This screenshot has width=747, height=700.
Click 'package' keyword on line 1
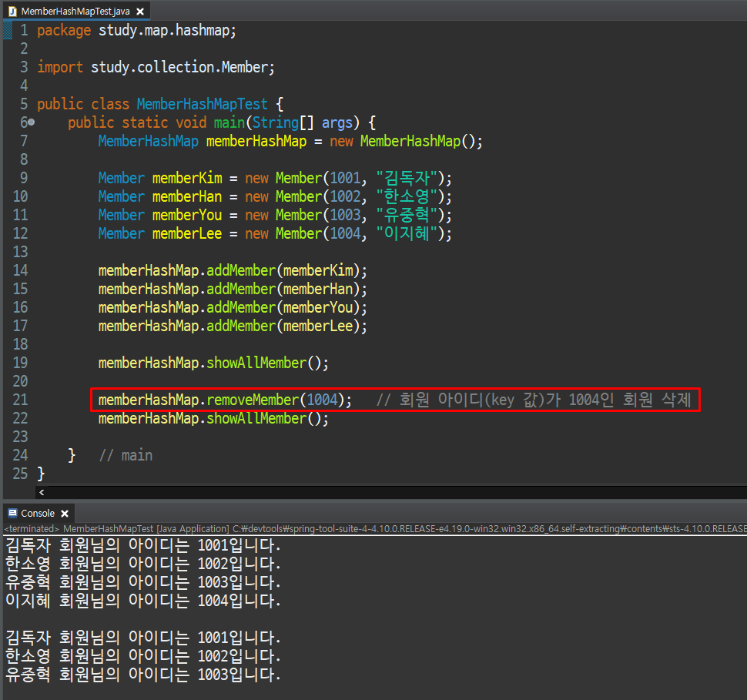click(64, 31)
